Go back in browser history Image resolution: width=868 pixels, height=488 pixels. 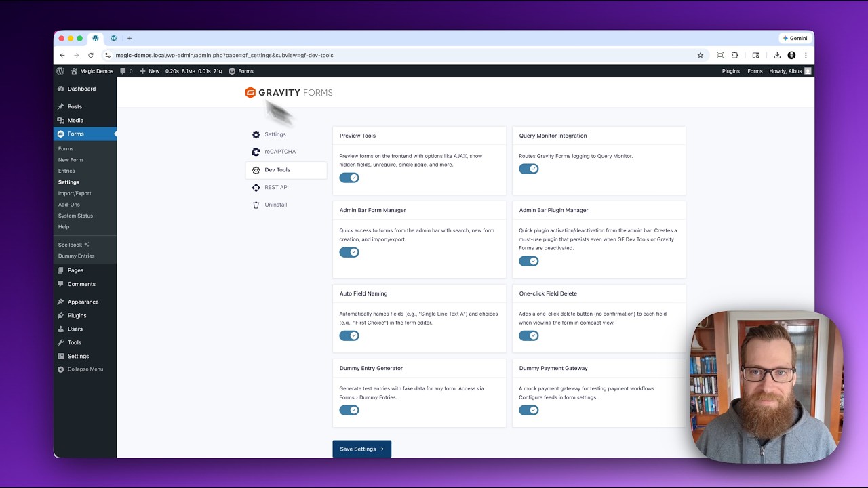pos(62,55)
